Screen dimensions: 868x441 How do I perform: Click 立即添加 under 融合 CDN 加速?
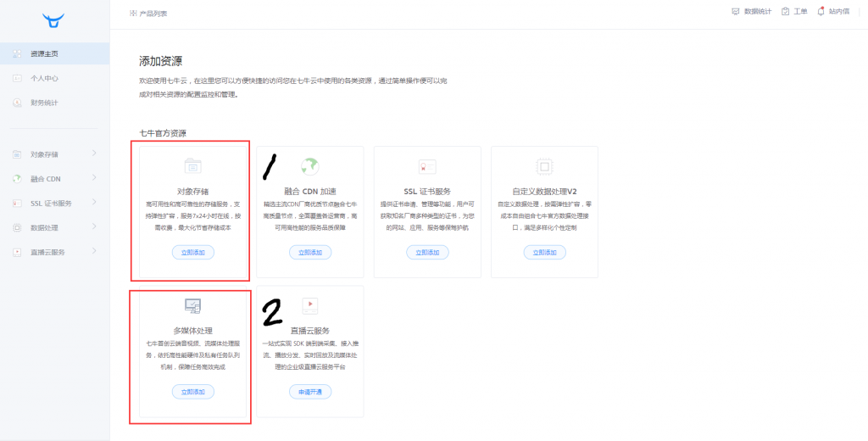pos(310,252)
